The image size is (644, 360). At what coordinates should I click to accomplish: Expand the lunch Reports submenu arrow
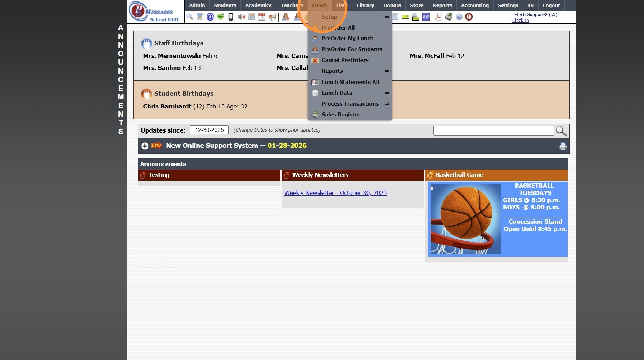click(x=387, y=71)
